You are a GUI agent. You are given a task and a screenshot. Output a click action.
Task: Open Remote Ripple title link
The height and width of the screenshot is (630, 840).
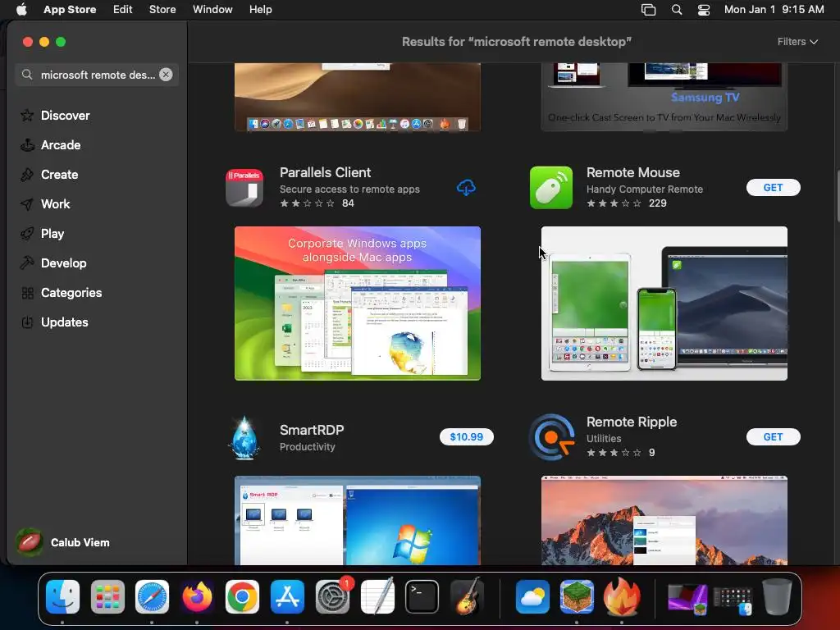click(632, 422)
